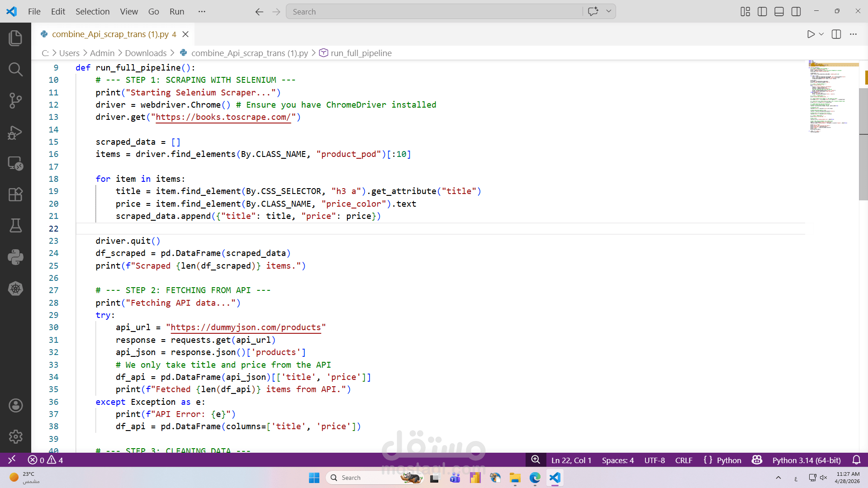This screenshot has height=488, width=868.
Task: Open File Explorer from the taskbar
Action: tap(515, 478)
